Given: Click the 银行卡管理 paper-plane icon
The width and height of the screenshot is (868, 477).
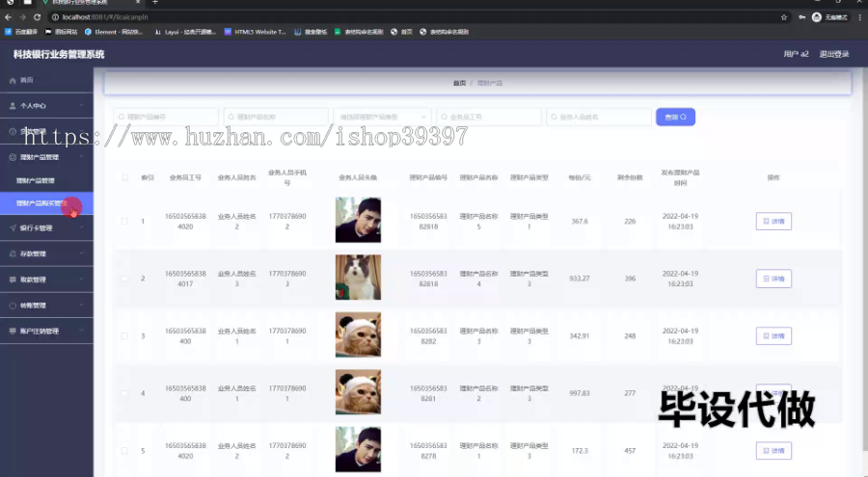Looking at the screenshot, I should pyautogui.click(x=13, y=228).
